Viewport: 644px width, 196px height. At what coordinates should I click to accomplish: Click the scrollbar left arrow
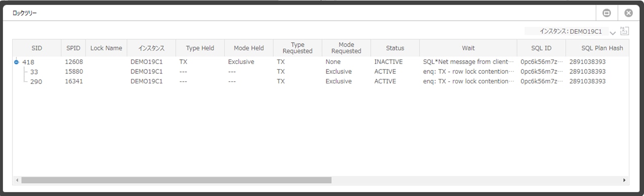(17, 180)
